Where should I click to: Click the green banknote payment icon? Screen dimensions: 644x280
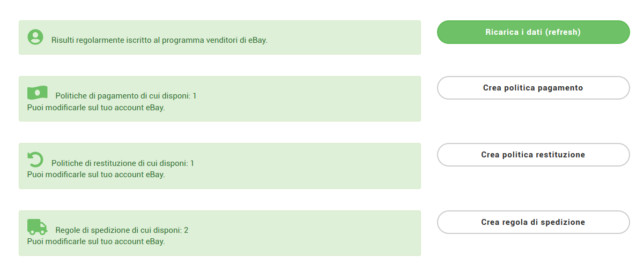38,93
